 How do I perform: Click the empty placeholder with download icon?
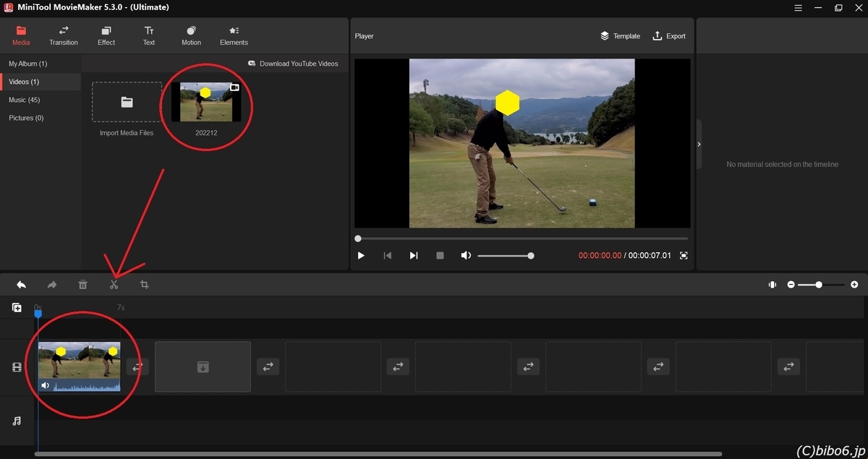(203, 367)
